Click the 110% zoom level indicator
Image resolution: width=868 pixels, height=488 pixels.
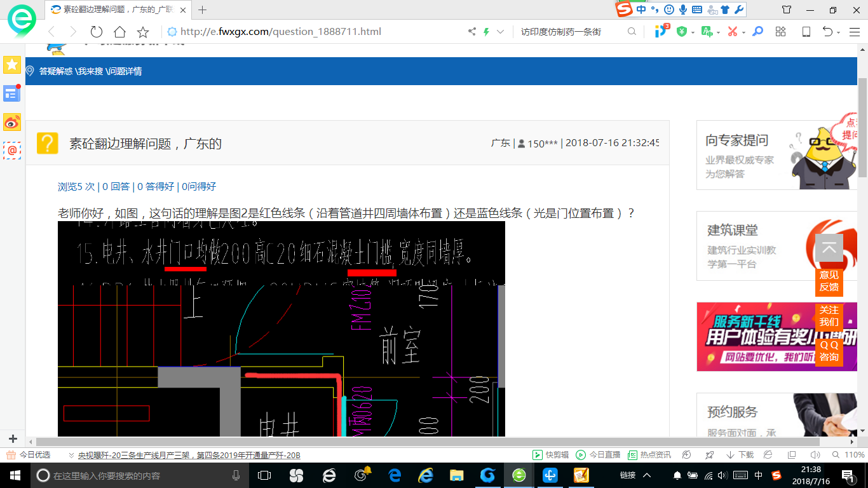[x=848, y=455]
